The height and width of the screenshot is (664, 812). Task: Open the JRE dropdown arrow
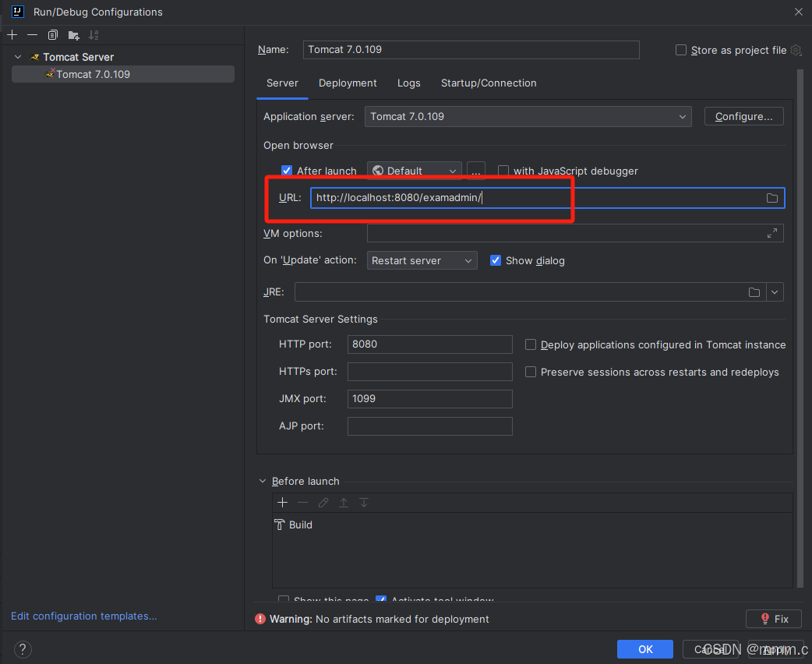[x=774, y=292]
